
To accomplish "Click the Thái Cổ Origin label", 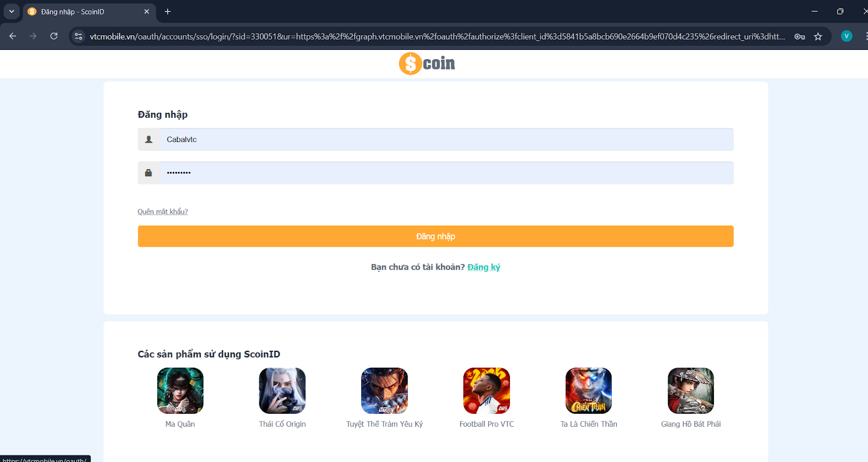I will [x=282, y=424].
